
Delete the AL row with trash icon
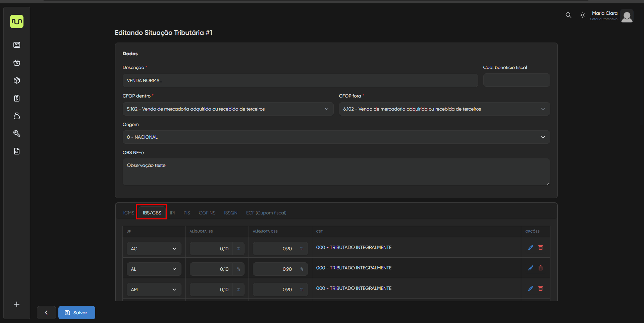click(540, 268)
